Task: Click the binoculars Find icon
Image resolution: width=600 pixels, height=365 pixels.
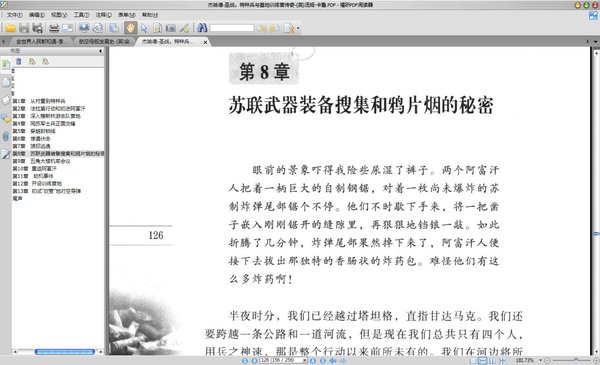Action: [x=202, y=28]
